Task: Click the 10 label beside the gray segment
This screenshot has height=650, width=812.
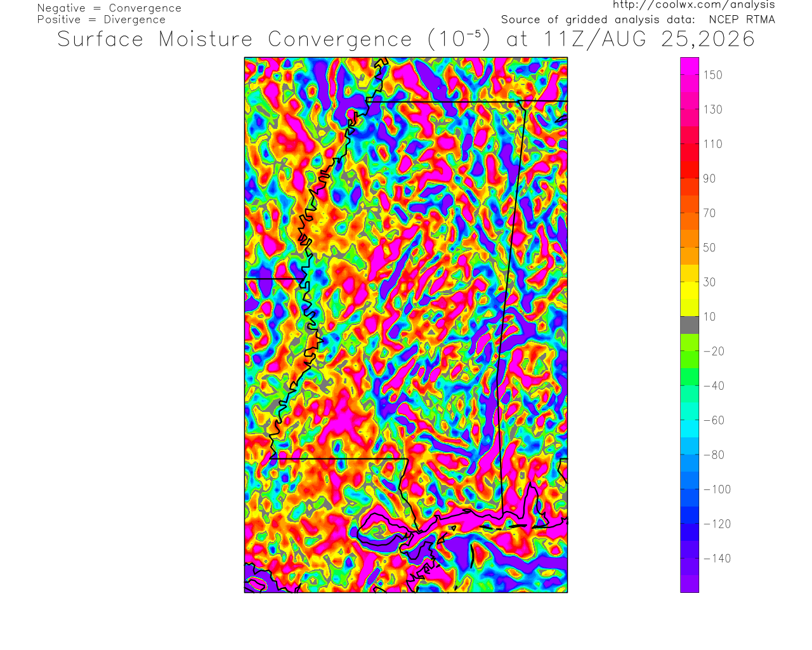Action: coord(709,317)
